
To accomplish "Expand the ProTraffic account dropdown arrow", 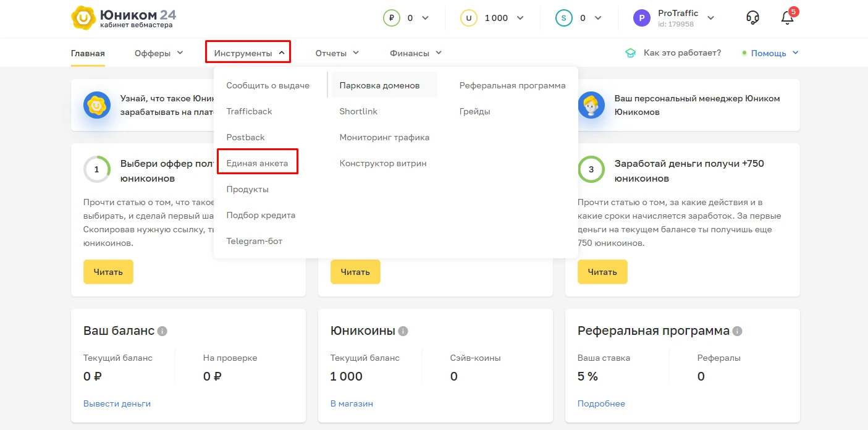I will (710, 18).
